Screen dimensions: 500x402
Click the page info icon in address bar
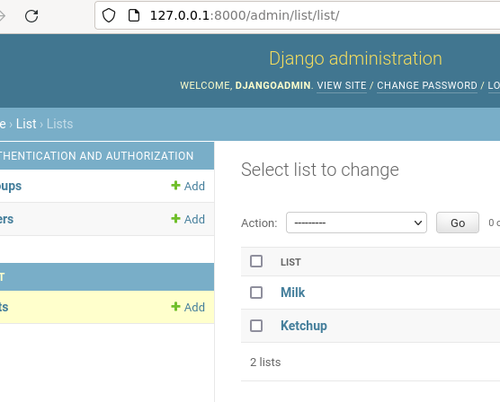[134, 15]
